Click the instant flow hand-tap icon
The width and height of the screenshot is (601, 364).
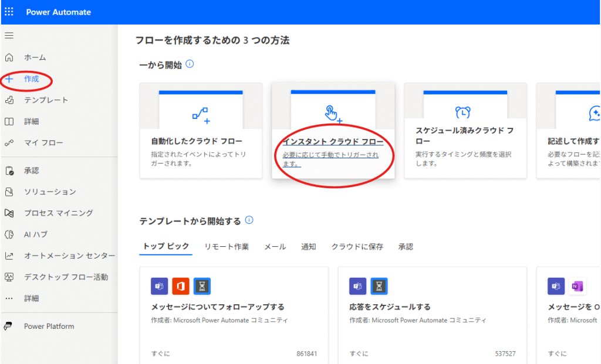coord(333,114)
